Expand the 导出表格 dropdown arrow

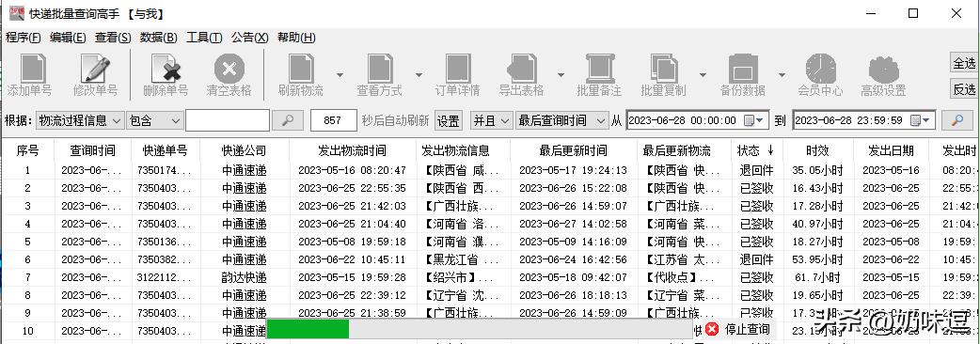[x=561, y=75]
